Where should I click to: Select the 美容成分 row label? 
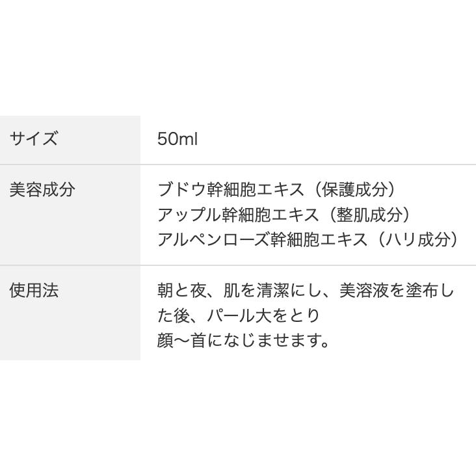pos(42,190)
